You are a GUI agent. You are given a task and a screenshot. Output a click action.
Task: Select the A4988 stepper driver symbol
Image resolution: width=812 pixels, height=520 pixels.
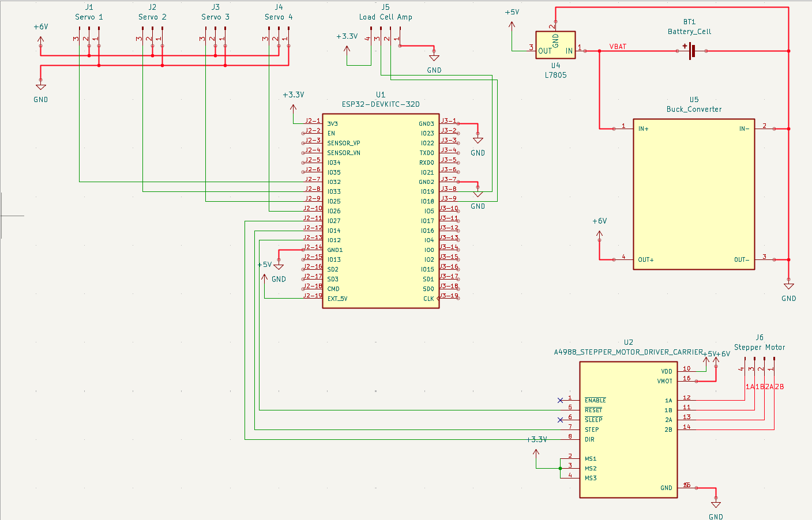[628, 429]
